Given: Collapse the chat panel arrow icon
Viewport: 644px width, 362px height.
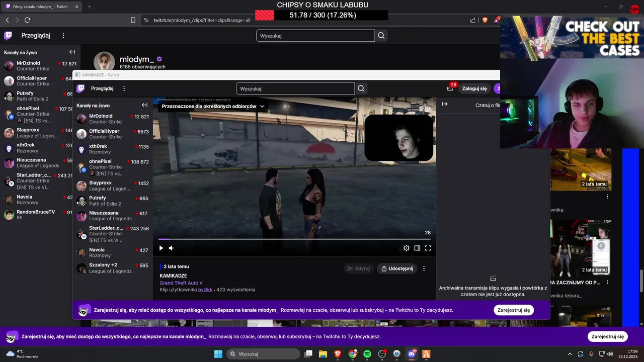Looking at the screenshot, I should click(445, 104).
